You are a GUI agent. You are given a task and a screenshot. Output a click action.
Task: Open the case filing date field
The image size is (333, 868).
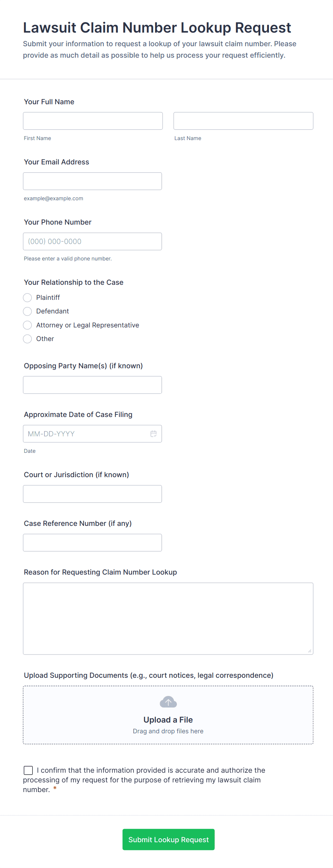(x=86, y=434)
